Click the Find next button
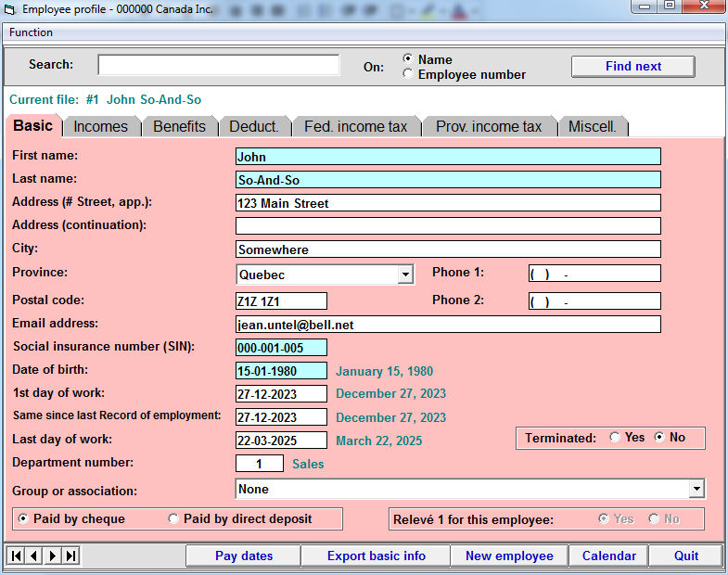728x575 pixels. pos(632,66)
